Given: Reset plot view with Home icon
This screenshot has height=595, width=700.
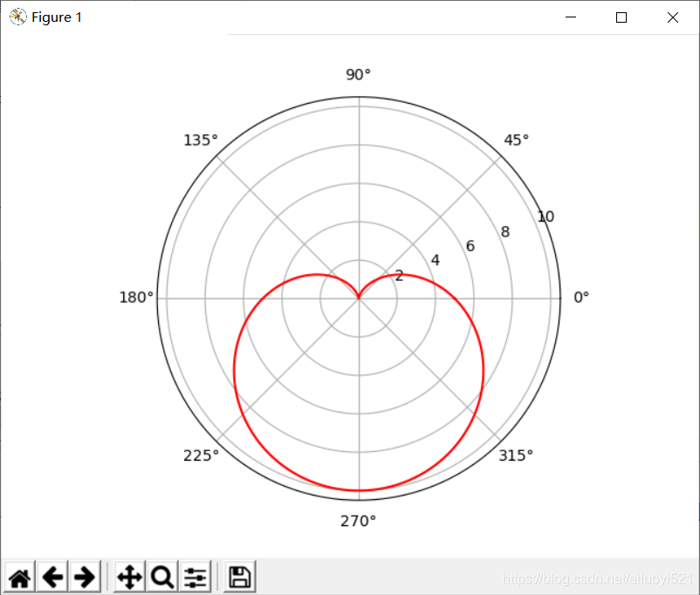Looking at the screenshot, I should click(20, 578).
